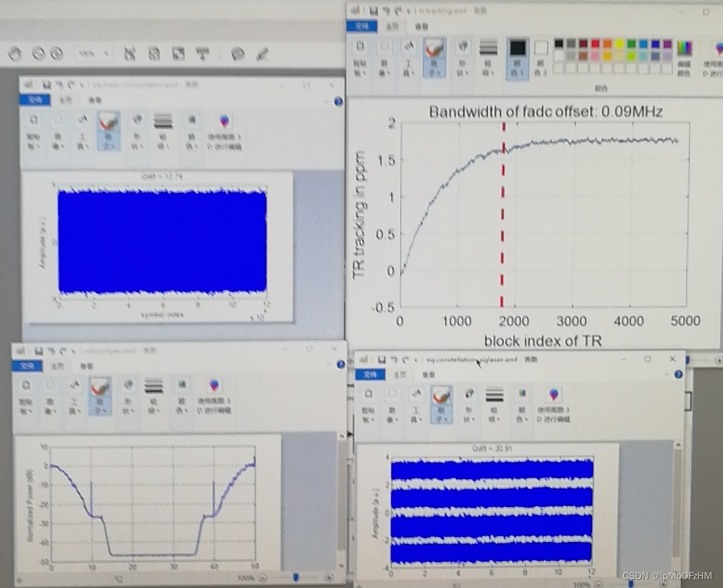Open the line Size dropdown in the TR tracking window

pos(489,58)
